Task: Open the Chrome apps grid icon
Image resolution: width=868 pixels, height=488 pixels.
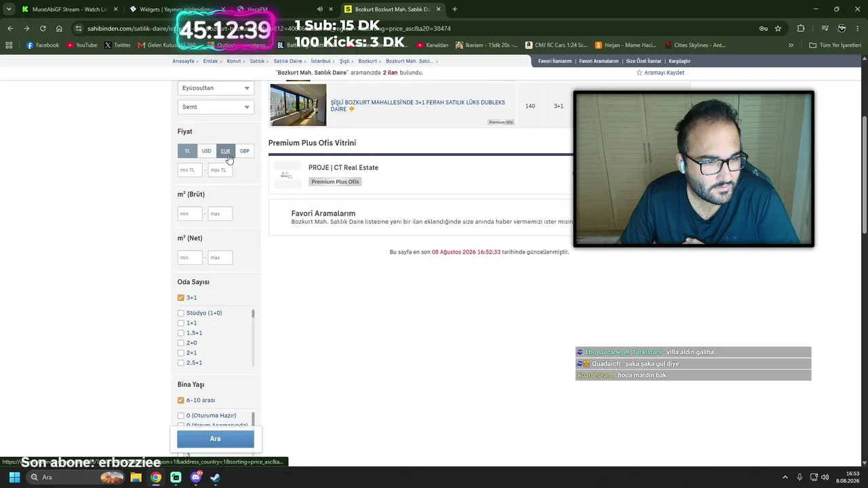Action: click(9, 45)
